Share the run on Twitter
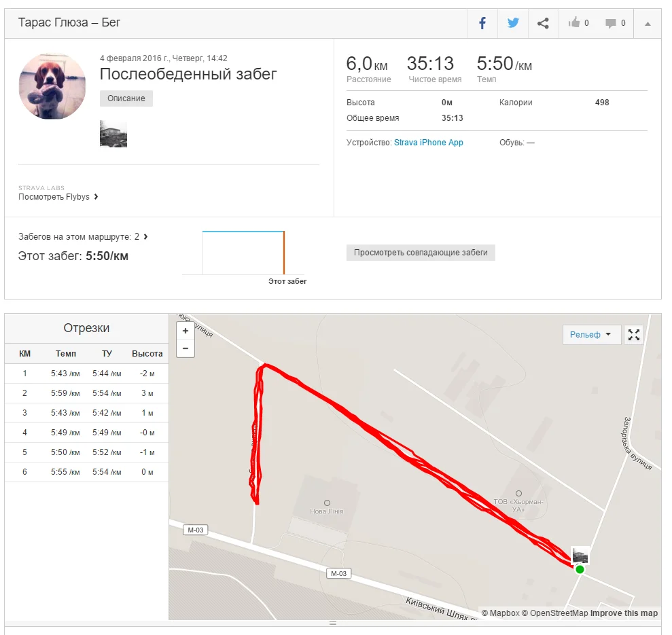Image resolution: width=672 pixels, height=635 pixels. 513,23
